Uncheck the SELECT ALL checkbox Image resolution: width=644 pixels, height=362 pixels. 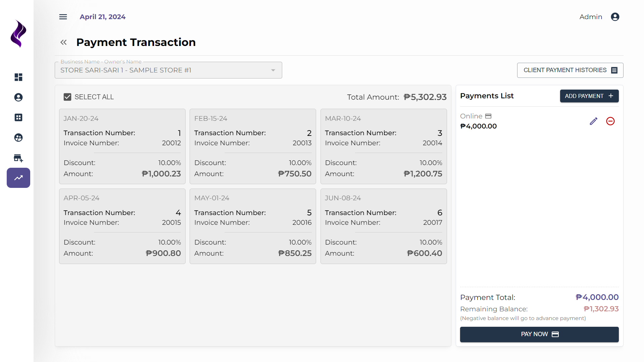[67, 97]
